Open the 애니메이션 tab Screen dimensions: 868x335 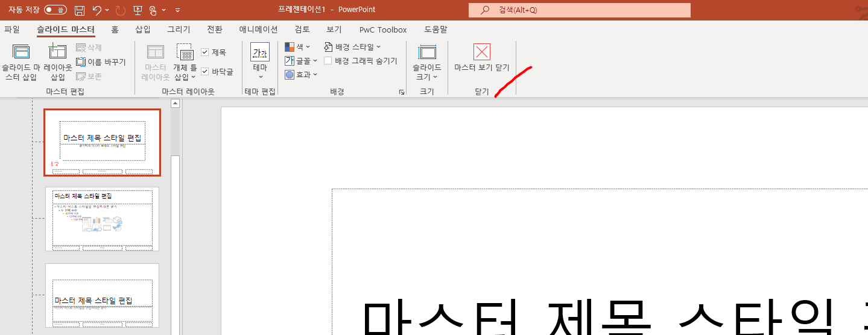pos(258,30)
